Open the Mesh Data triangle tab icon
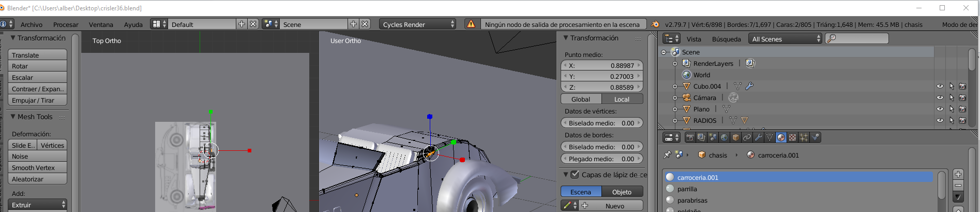The height and width of the screenshot is (212, 980). pyautogui.click(x=770, y=137)
